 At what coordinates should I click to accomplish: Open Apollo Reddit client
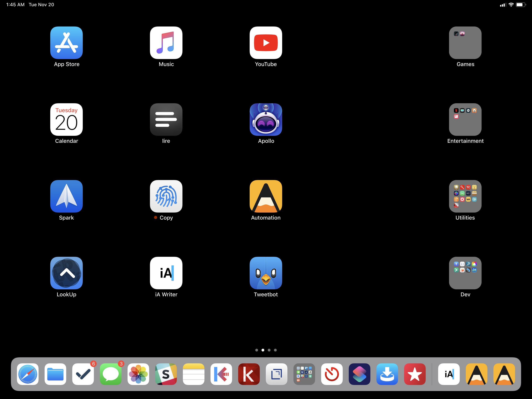point(266,119)
